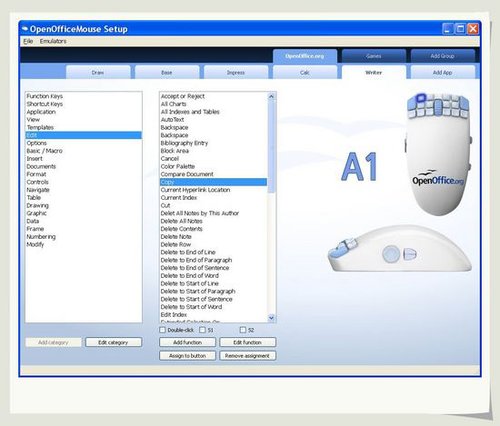Select the Cut function
The width and height of the screenshot is (500, 426).
coord(166,205)
